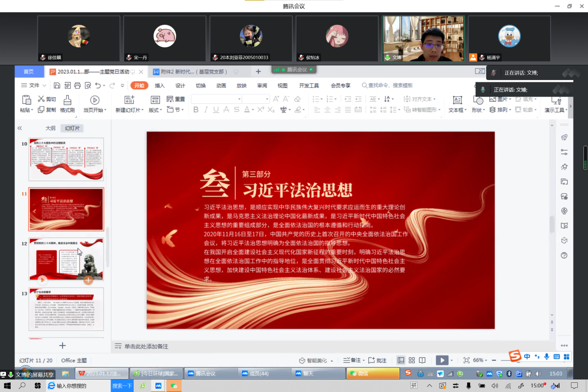Open reading view from status bar book icon
This screenshot has height=392, width=588.
[422, 360]
